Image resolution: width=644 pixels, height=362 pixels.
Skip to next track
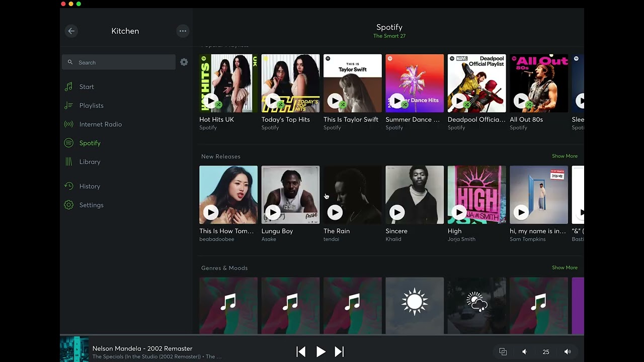[x=339, y=351]
